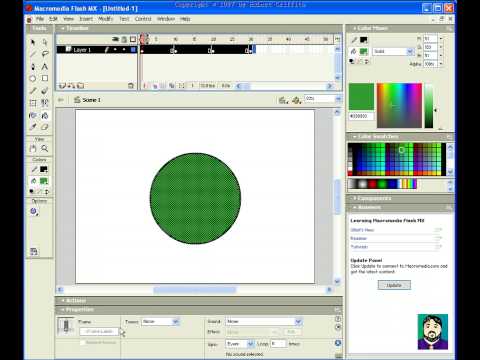Open the Solid fill style dropdown
Viewport: 480px width, 360px height.
point(393,51)
